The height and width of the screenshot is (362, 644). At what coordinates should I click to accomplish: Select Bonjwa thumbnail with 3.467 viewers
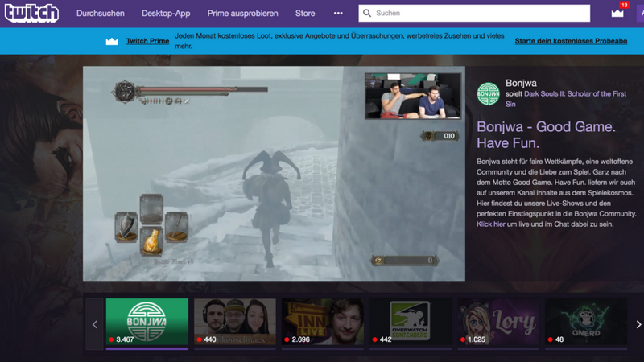(147, 322)
